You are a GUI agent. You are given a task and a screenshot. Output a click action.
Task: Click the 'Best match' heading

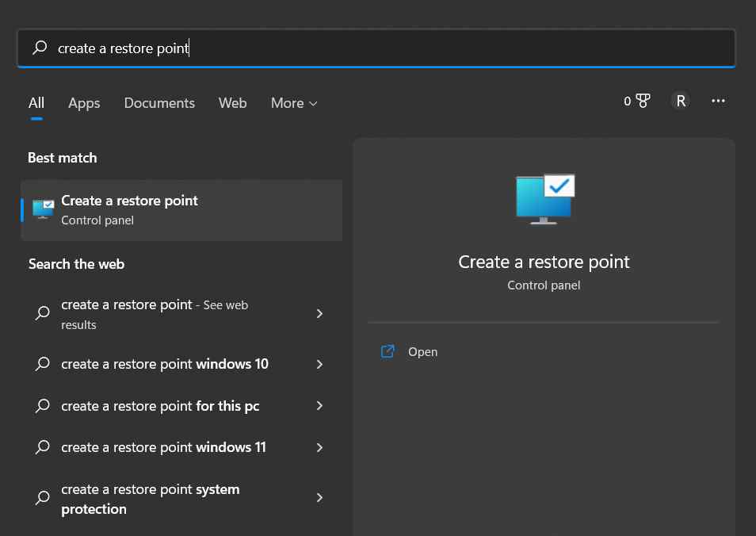(62, 158)
